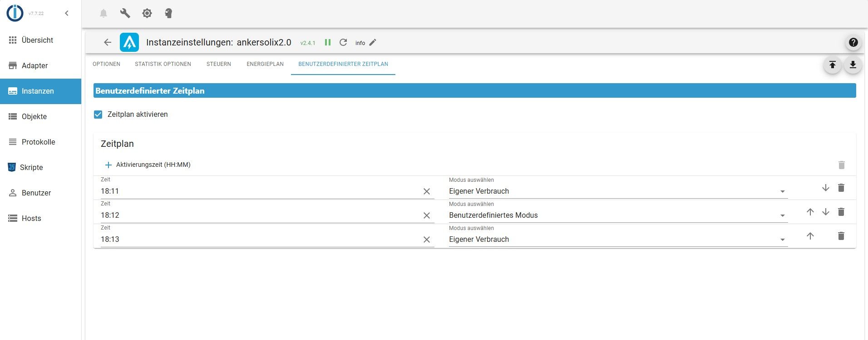Screen dimensions: 868x340
Task: Go back with the left arrow
Action: point(108,42)
